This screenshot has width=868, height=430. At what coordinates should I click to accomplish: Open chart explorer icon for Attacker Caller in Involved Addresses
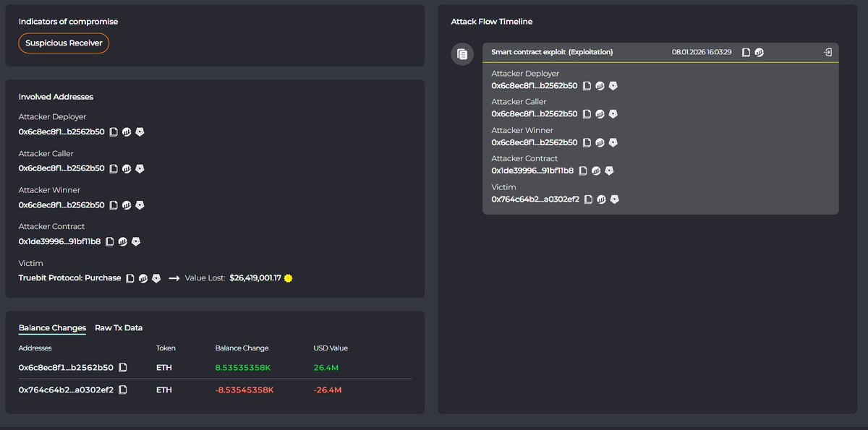127,168
